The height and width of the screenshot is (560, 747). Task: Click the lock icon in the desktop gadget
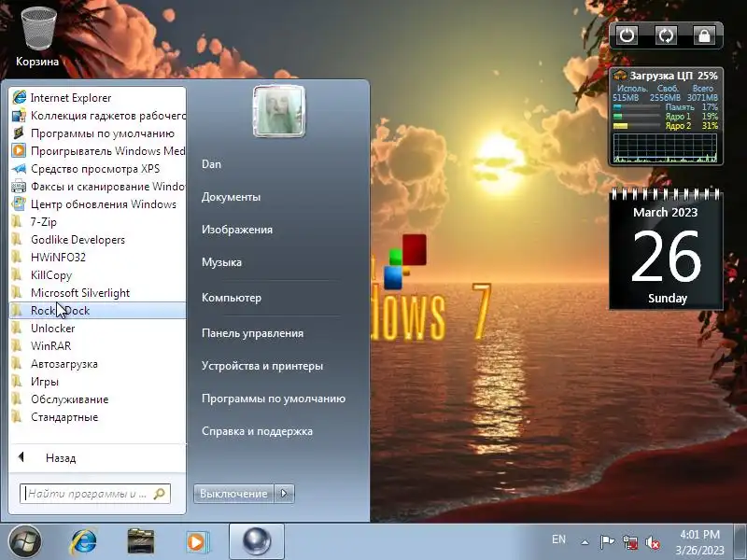[704, 35]
